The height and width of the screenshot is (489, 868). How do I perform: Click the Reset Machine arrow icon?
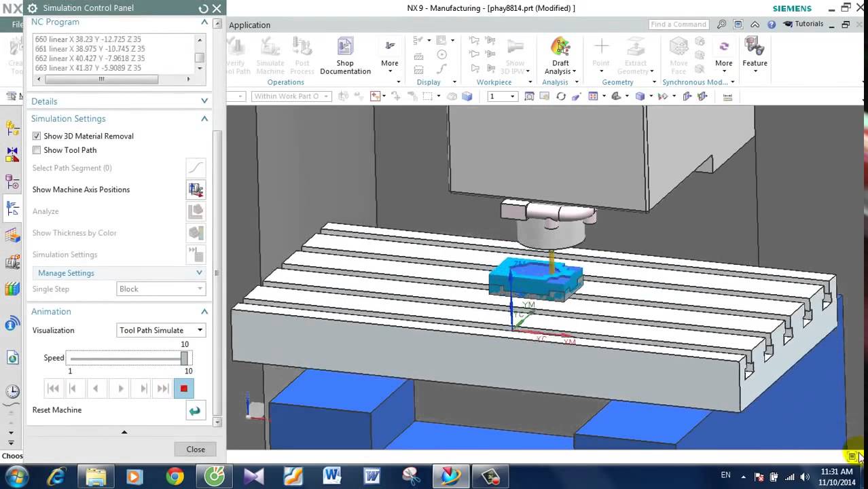[195, 410]
